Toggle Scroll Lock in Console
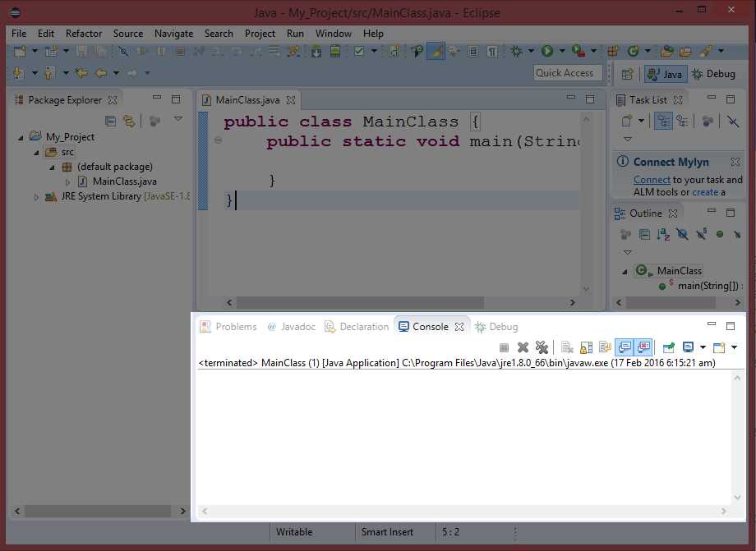The image size is (756, 551). click(x=586, y=347)
